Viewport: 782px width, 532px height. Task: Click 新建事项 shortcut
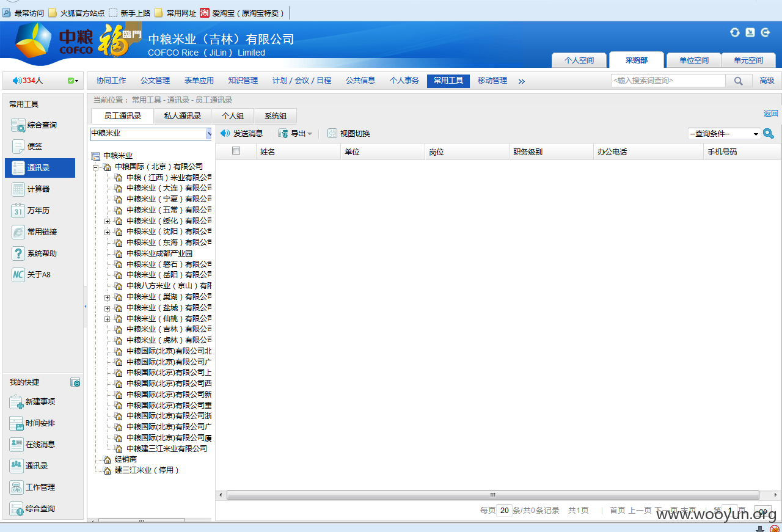point(32,402)
